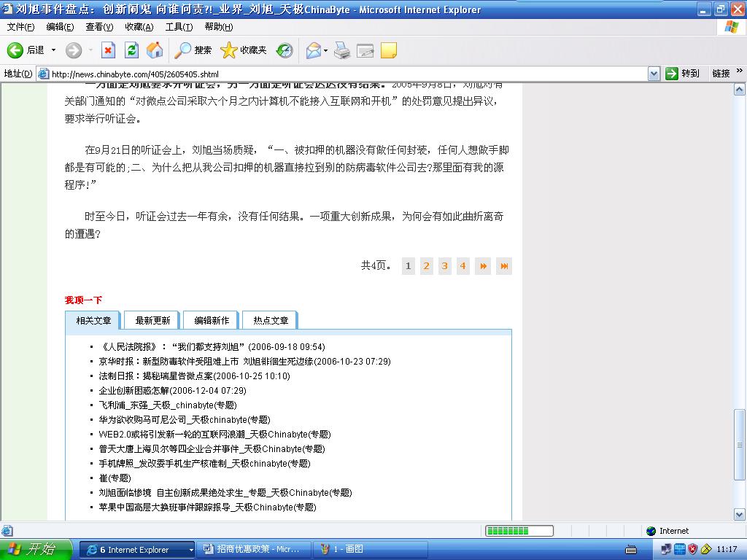Image resolution: width=747 pixels, height=560 pixels.
Task: Click the vertical scrollbar down arrow
Action: (740, 515)
